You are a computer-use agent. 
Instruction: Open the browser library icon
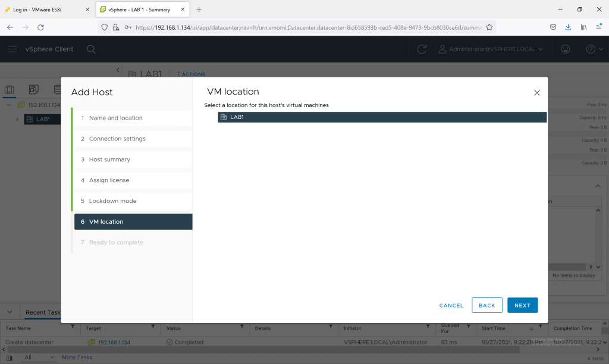(584, 27)
